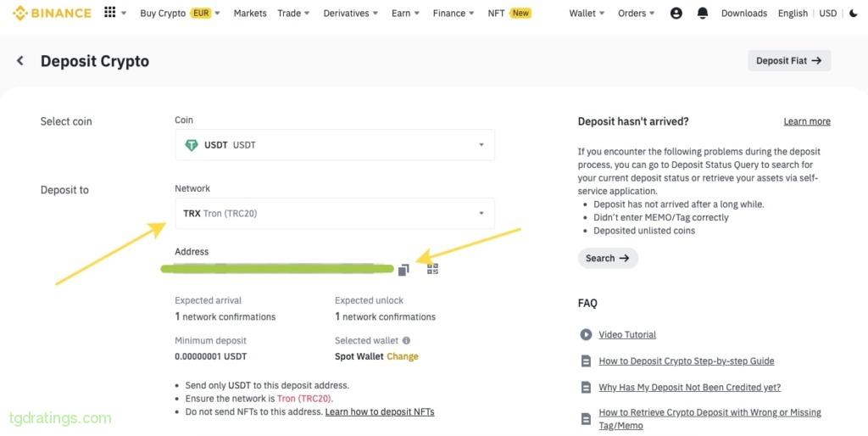
Task: Open the user profile icon
Action: point(676,13)
